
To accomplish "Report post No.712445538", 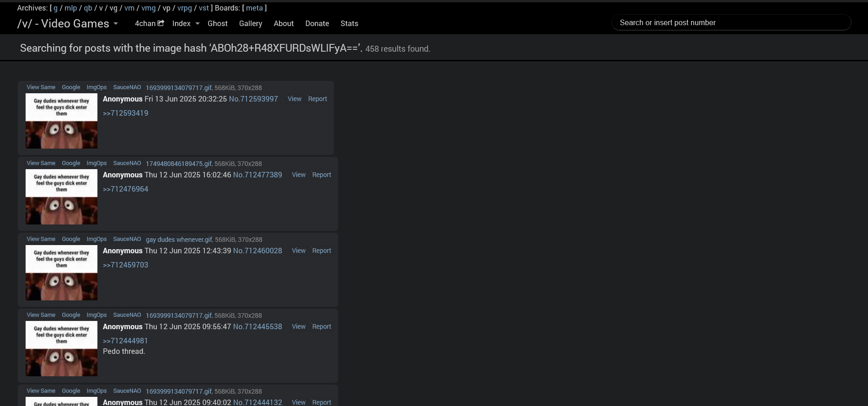I will click(x=321, y=326).
